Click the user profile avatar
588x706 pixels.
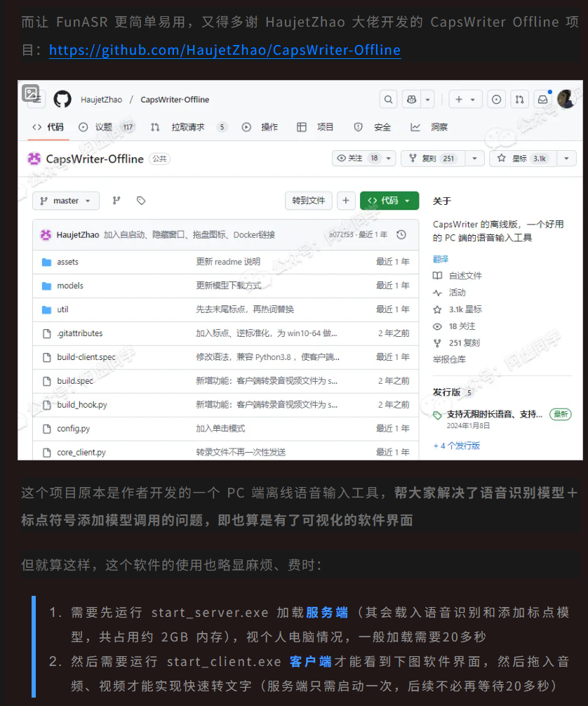coord(566,99)
